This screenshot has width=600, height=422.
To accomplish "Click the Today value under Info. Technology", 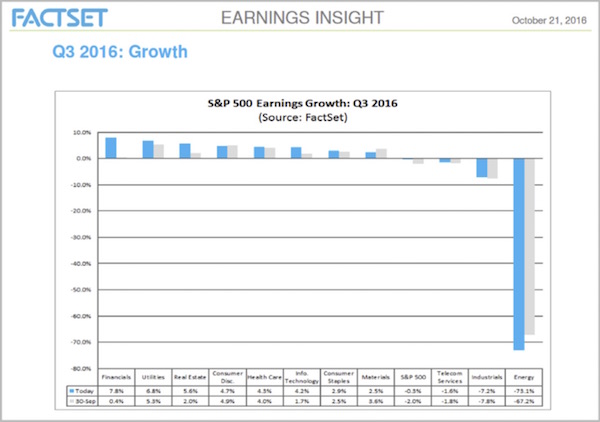I will pyautogui.click(x=302, y=391).
